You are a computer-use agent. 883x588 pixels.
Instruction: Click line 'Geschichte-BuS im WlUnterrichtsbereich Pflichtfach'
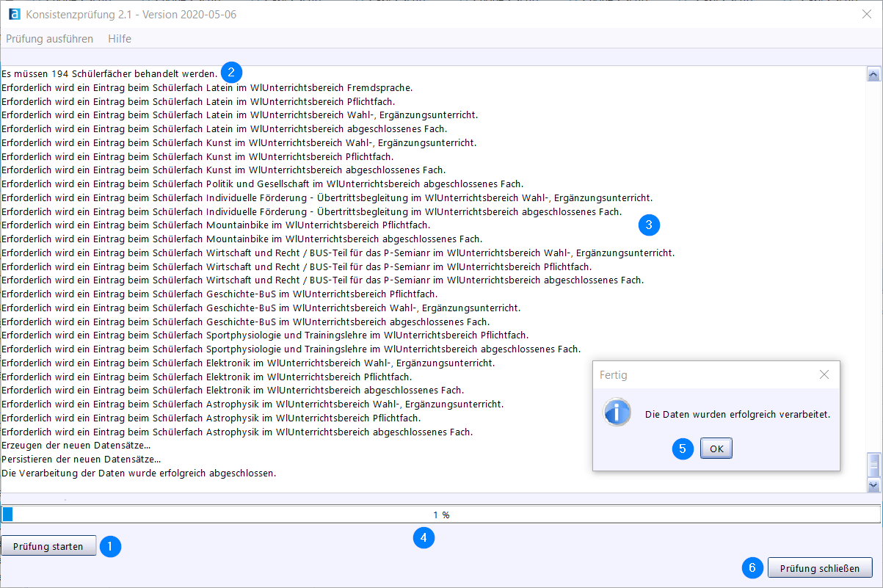(x=219, y=294)
